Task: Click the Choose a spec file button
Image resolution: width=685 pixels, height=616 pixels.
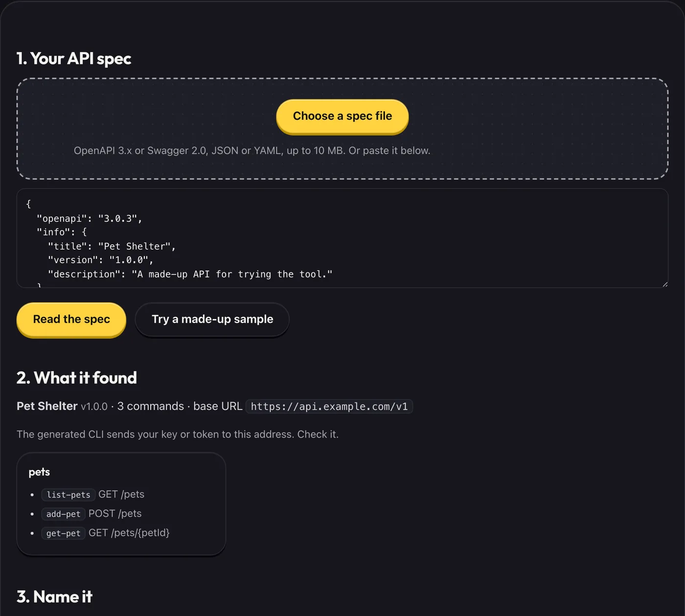Action: (342, 116)
